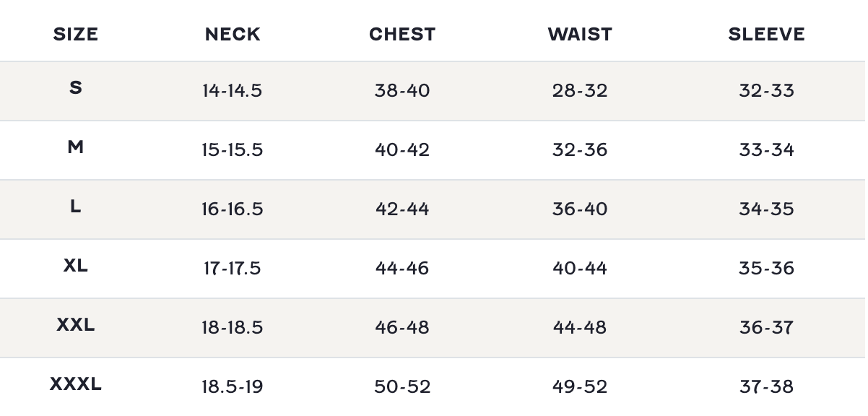
Task: Click the CHEST column header
Action: point(402,35)
